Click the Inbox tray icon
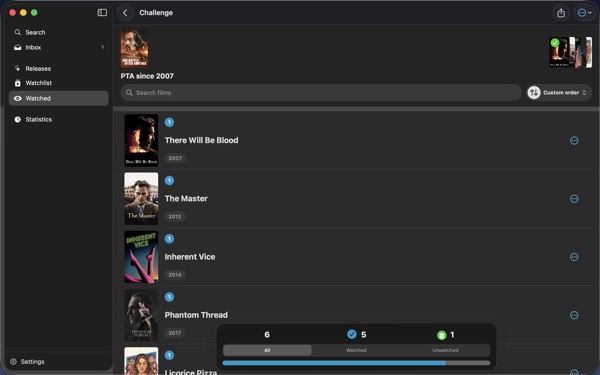 [18, 47]
